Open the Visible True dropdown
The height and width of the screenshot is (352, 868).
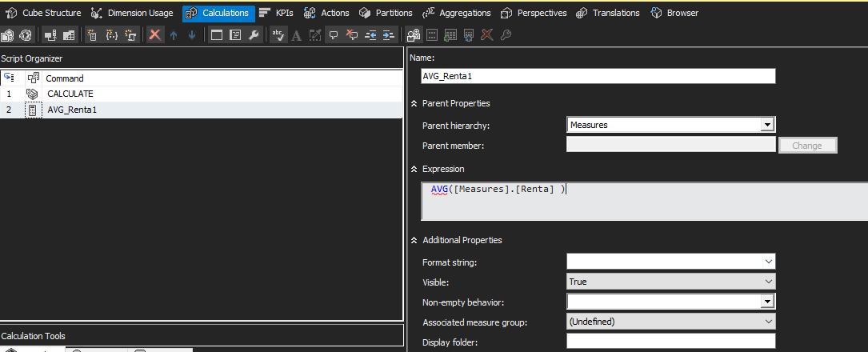click(x=768, y=281)
